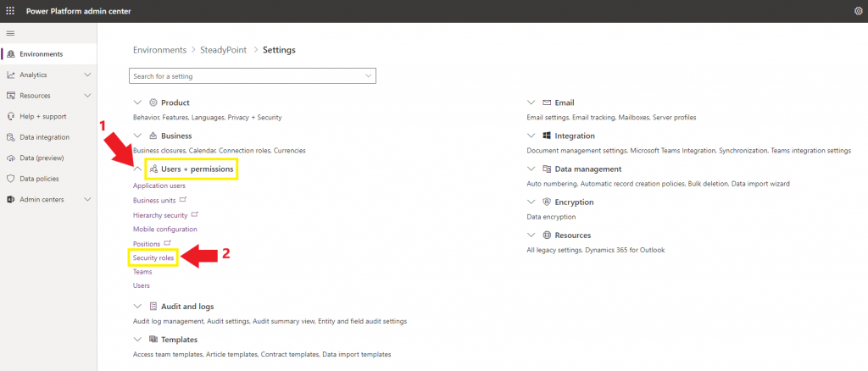
Task: Click the Audit and logs icon
Action: pos(153,307)
